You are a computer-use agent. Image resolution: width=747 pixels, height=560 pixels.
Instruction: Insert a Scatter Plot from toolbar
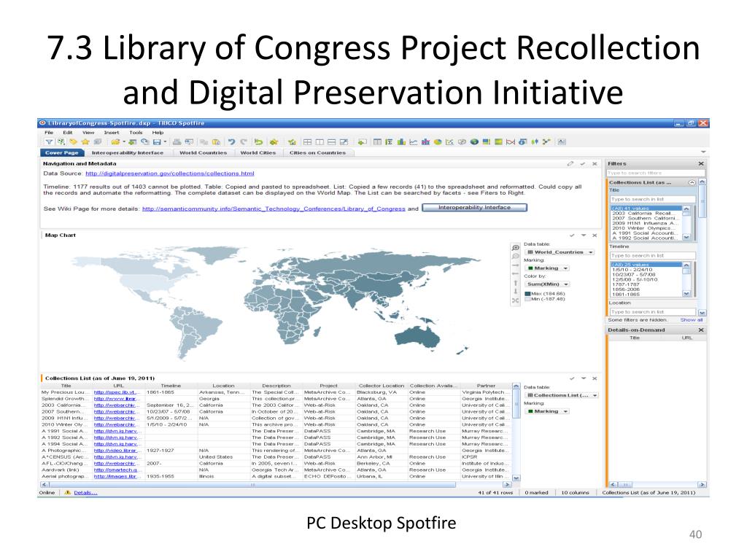[449, 142]
